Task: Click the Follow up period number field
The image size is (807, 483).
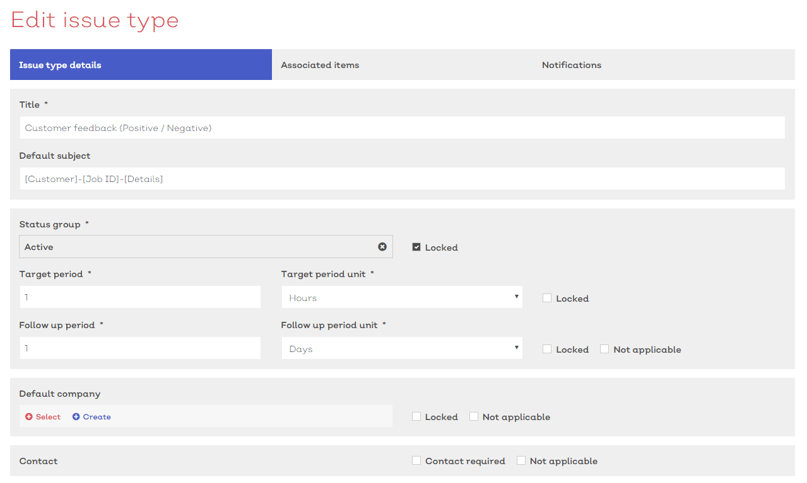Action: click(x=140, y=348)
